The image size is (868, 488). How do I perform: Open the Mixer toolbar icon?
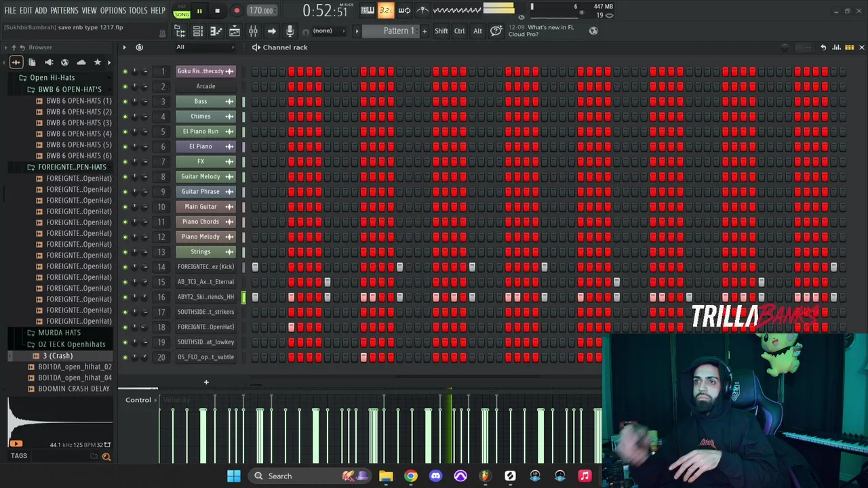253,31
